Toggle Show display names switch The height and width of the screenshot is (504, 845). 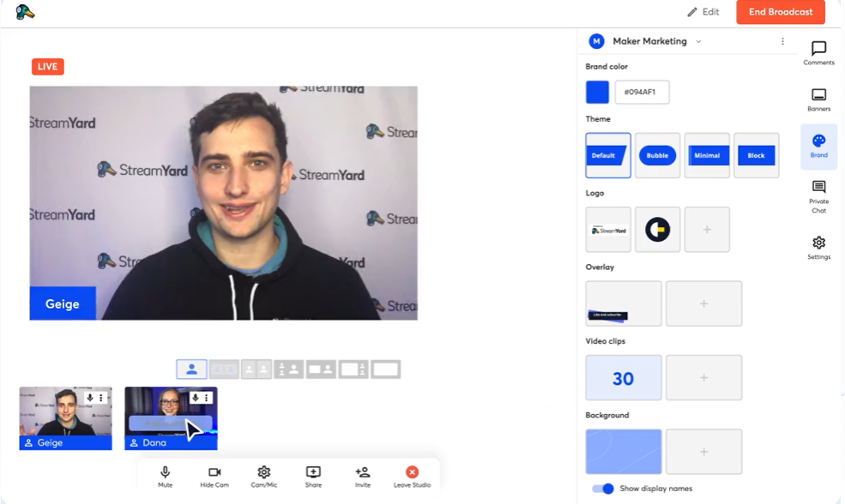(x=603, y=489)
